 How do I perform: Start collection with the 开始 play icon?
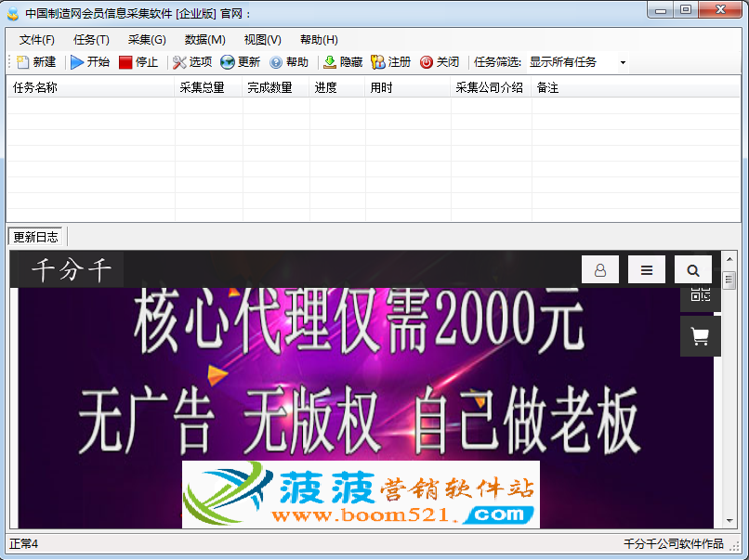click(x=77, y=62)
